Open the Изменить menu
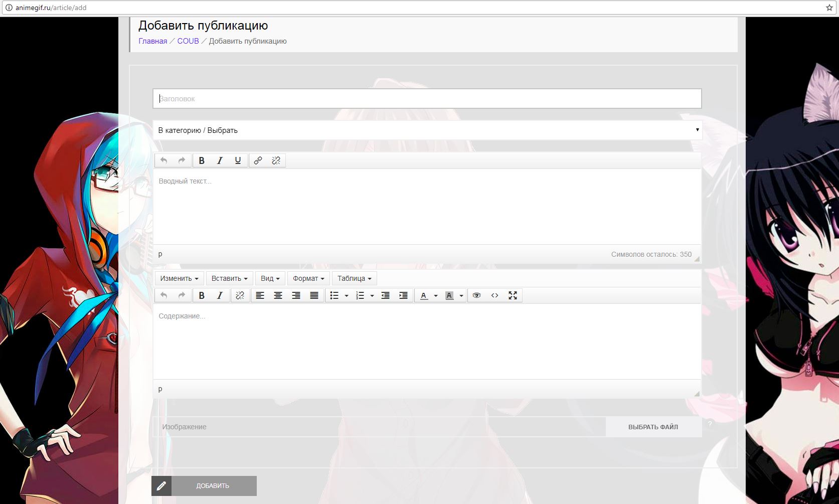This screenshot has height=504, width=839. coord(180,278)
